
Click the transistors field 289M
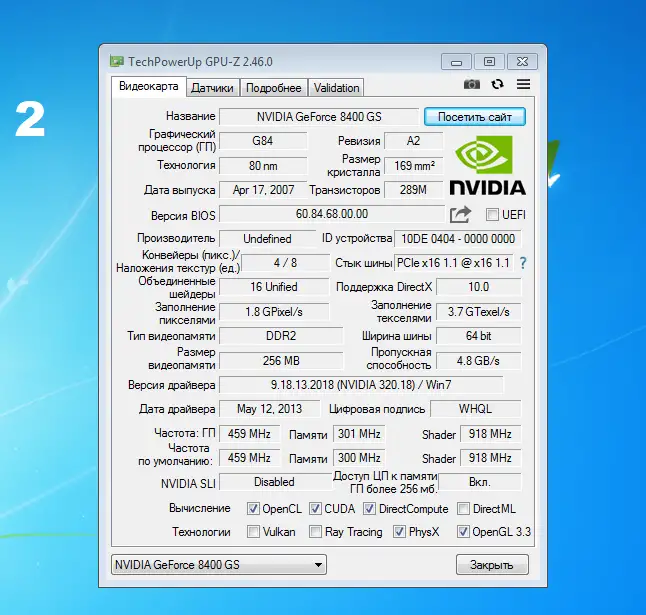coord(414,190)
